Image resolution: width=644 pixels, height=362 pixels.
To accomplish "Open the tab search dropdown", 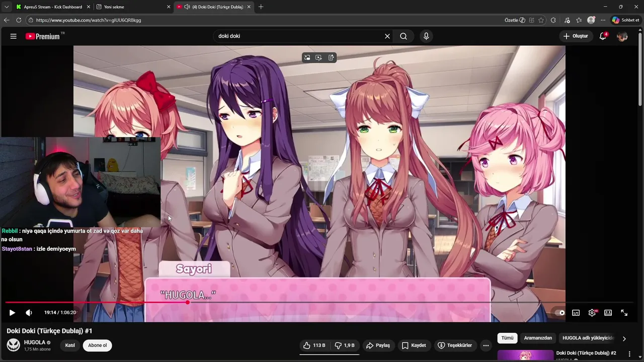I will pos(6,7).
